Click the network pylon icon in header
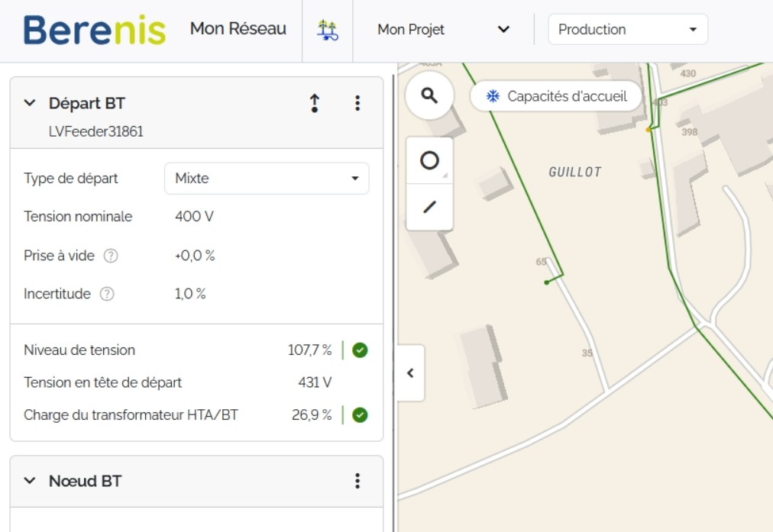This screenshot has width=773, height=532. 328,31
